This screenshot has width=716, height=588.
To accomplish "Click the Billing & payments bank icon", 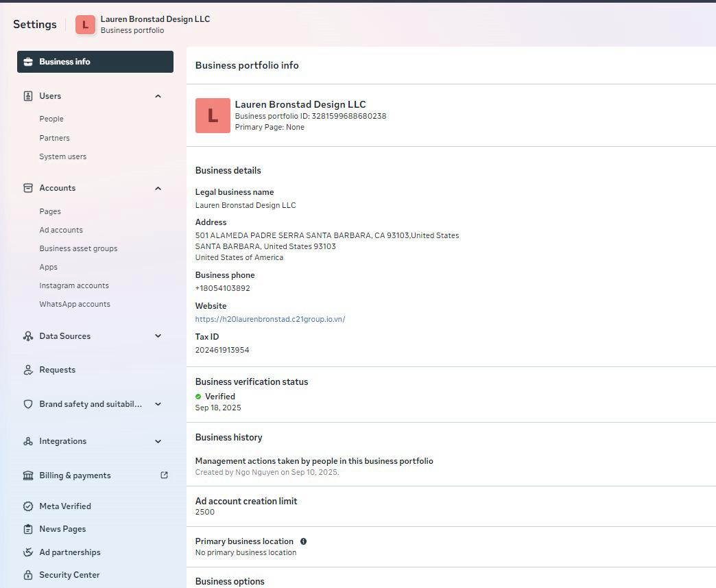I will pyautogui.click(x=28, y=475).
